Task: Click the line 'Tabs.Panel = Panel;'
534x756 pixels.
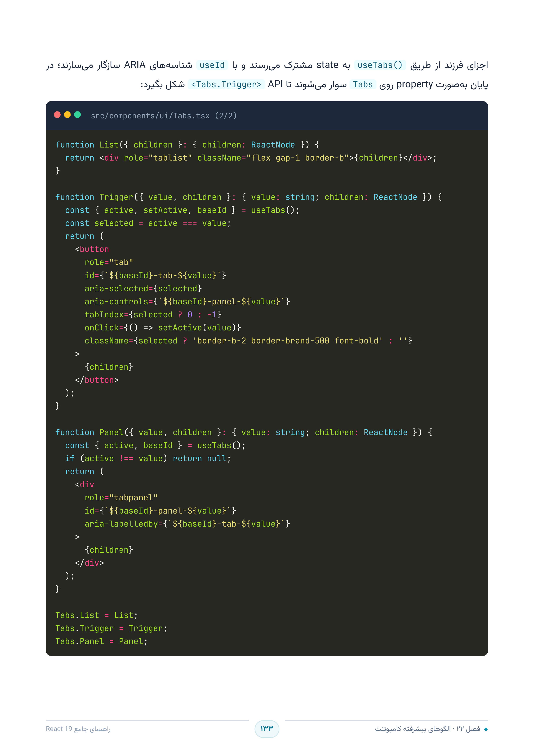Action: coord(101,641)
